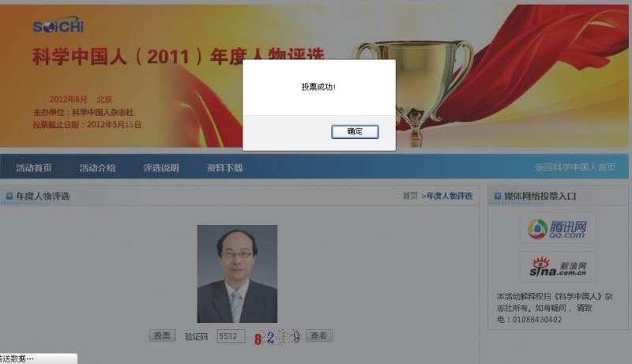Open the 活动介绍 navigation item

tap(97, 168)
